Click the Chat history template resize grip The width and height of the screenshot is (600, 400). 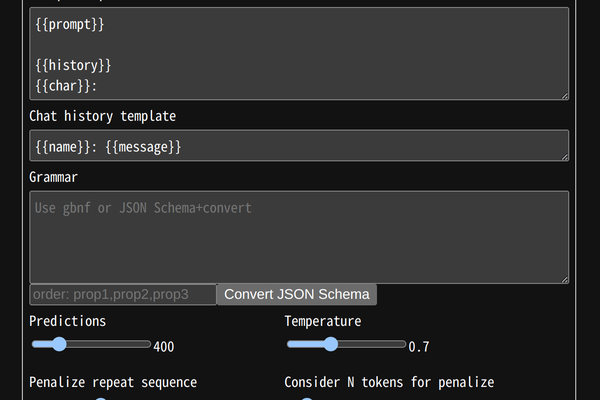point(564,156)
